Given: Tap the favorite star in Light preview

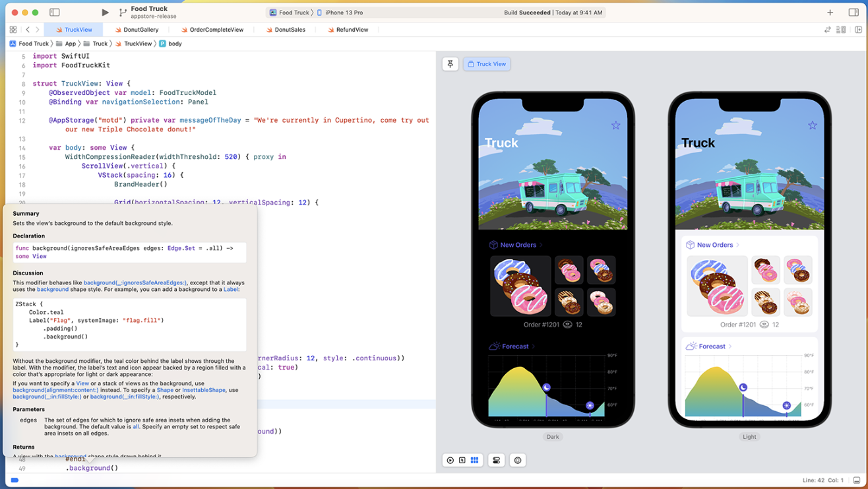Looking at the screenshot, I should 813,125.
